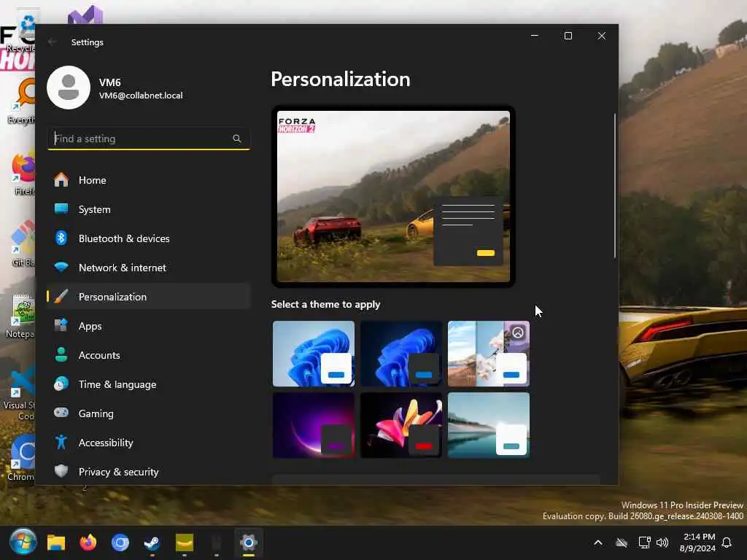This screenshot has height=560, width=747.
Task: Open Privacy & security settings
Action: (x=149, y=472)
